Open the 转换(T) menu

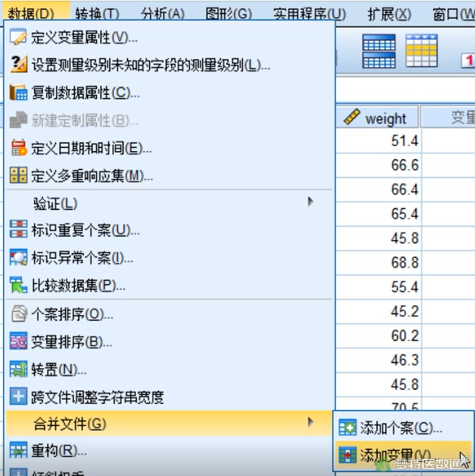point(97,14)
